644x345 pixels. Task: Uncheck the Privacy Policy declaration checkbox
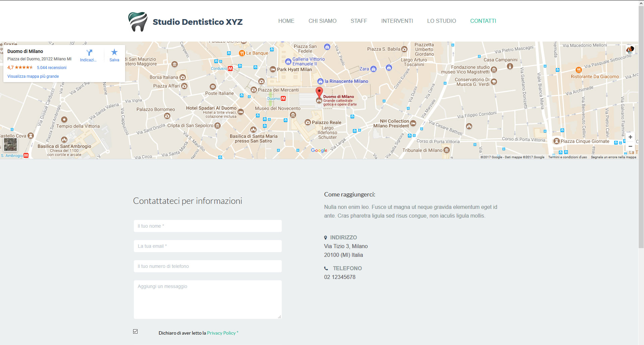click(x=136, y=332)
